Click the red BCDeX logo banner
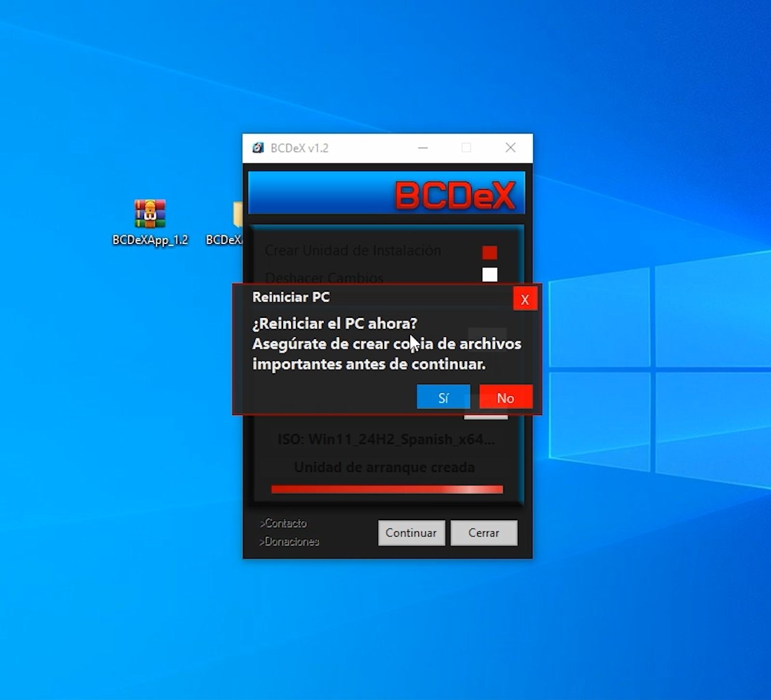 [x=454, y=196]
